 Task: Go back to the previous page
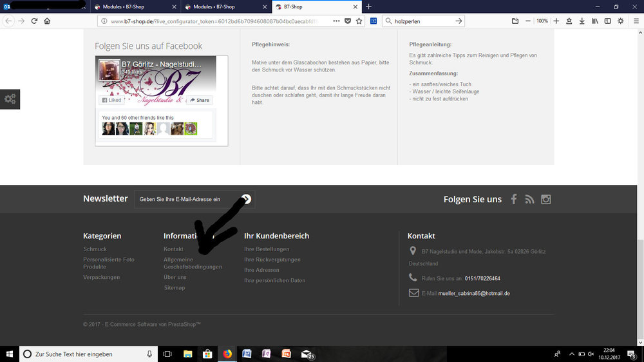[8, 21]
